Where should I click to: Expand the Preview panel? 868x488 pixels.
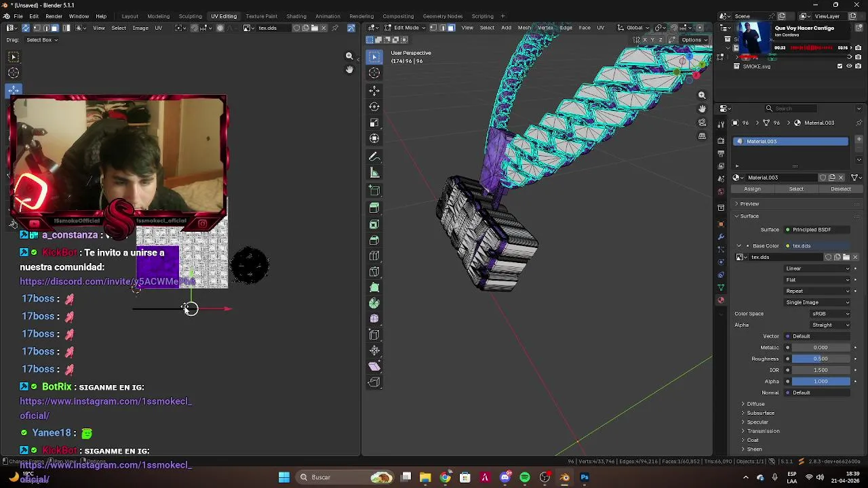749,204
